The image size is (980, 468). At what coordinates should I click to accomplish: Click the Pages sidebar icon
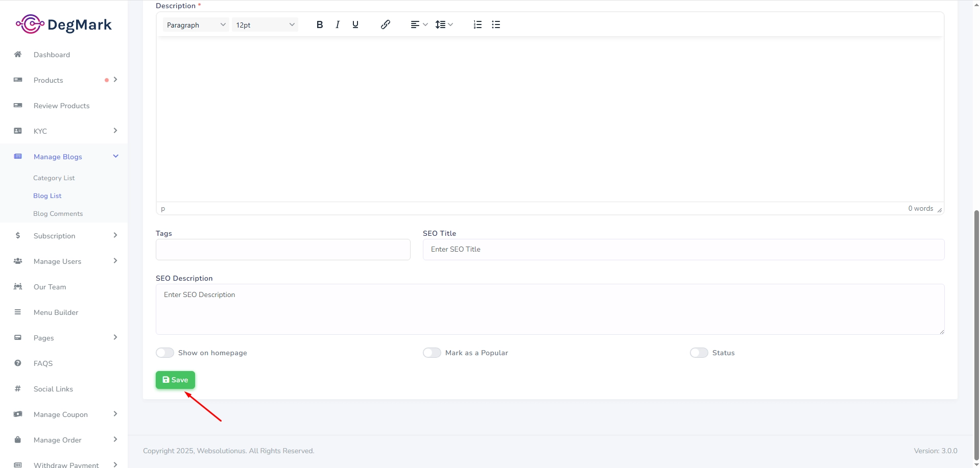[18, 337]
